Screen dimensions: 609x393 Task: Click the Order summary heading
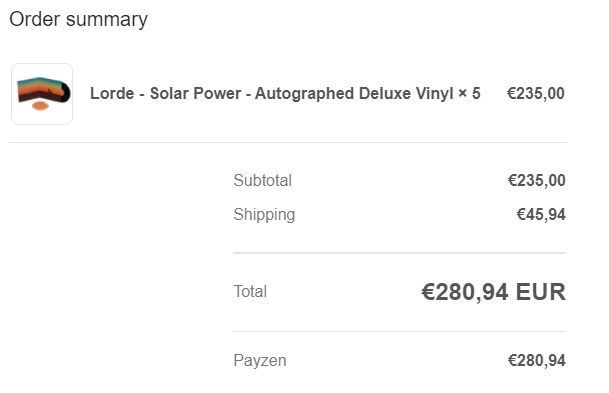coord(78,19)
